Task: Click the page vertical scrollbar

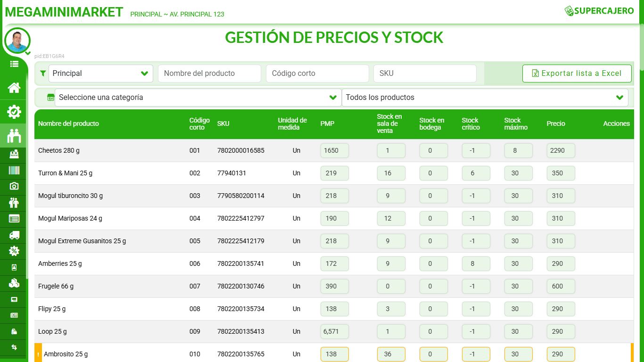Action: pos(642,47)
